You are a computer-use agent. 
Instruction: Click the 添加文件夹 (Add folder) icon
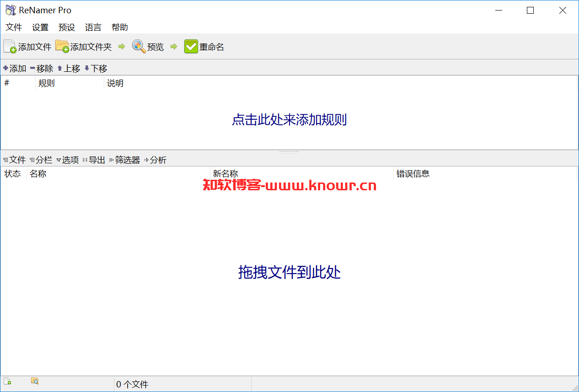coord(62,46)
